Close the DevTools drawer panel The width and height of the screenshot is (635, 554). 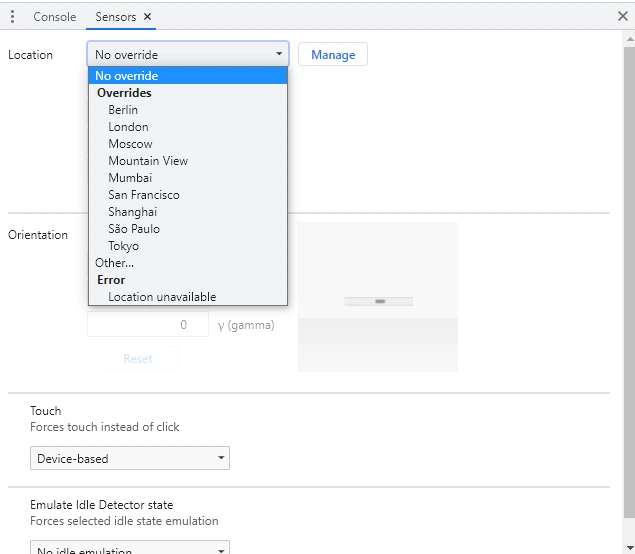623,17
